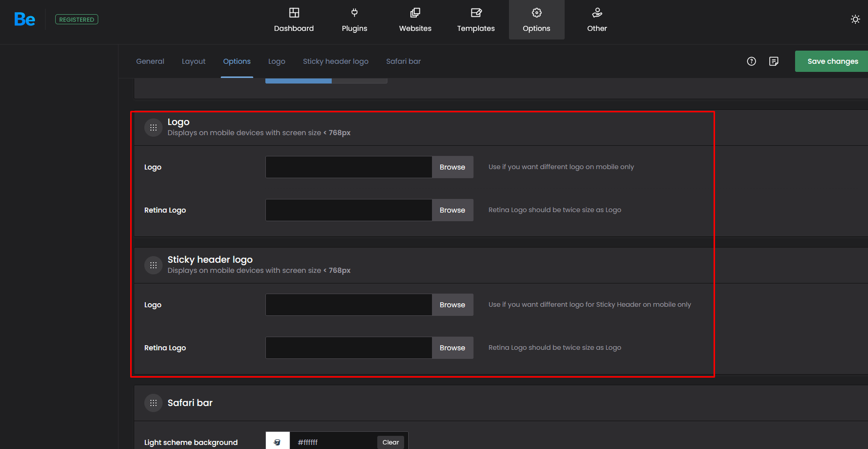Open the help question mark icon
This screenshot has height=449, width=868.
(x=752, y=61)
